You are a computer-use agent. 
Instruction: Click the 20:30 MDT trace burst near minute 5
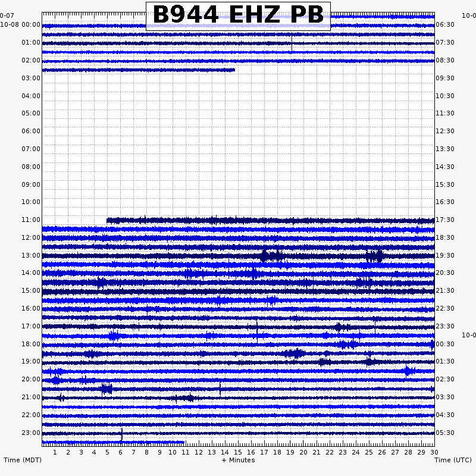click(107, 389)
